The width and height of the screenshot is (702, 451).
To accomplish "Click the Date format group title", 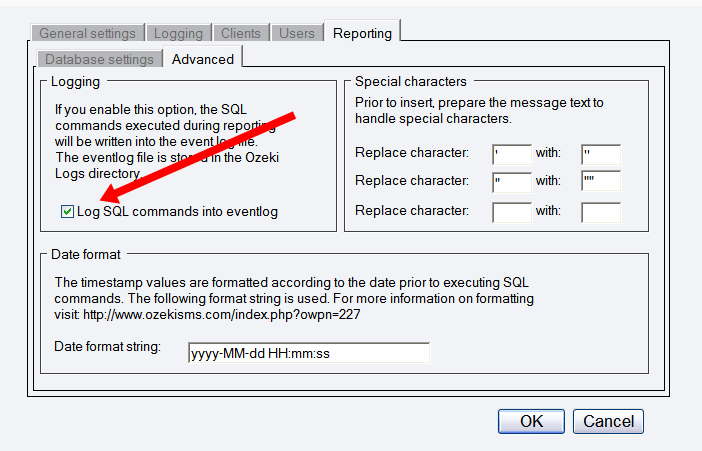I will coord(86,254).
